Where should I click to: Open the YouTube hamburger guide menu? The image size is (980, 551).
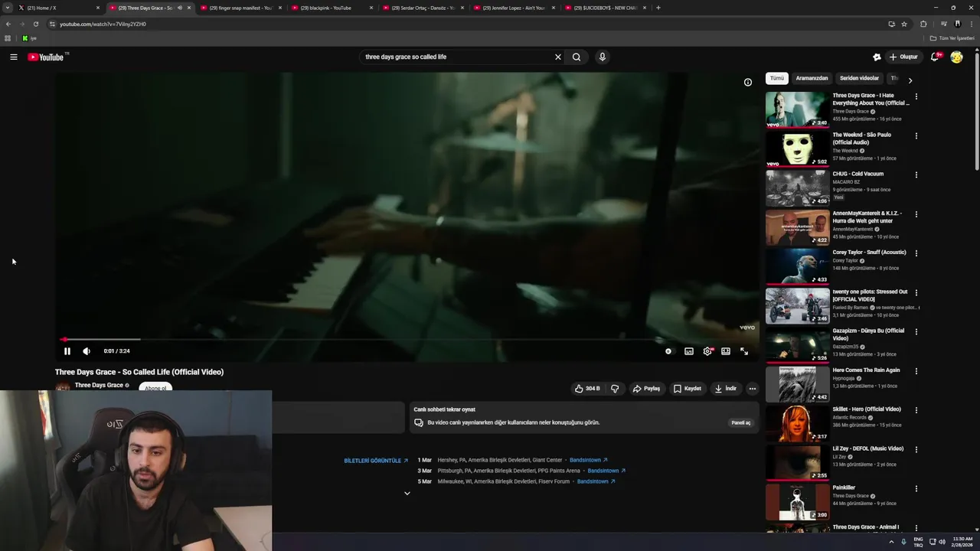[14, 57]
